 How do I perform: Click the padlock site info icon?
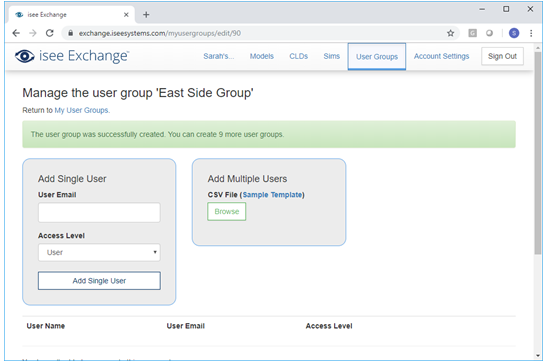71,33
